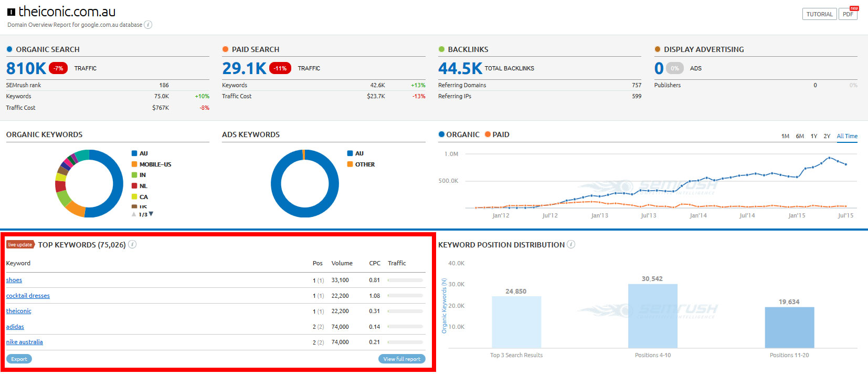
Task: Click the 810K organic traffic value
Action: (x=26, y=68)
